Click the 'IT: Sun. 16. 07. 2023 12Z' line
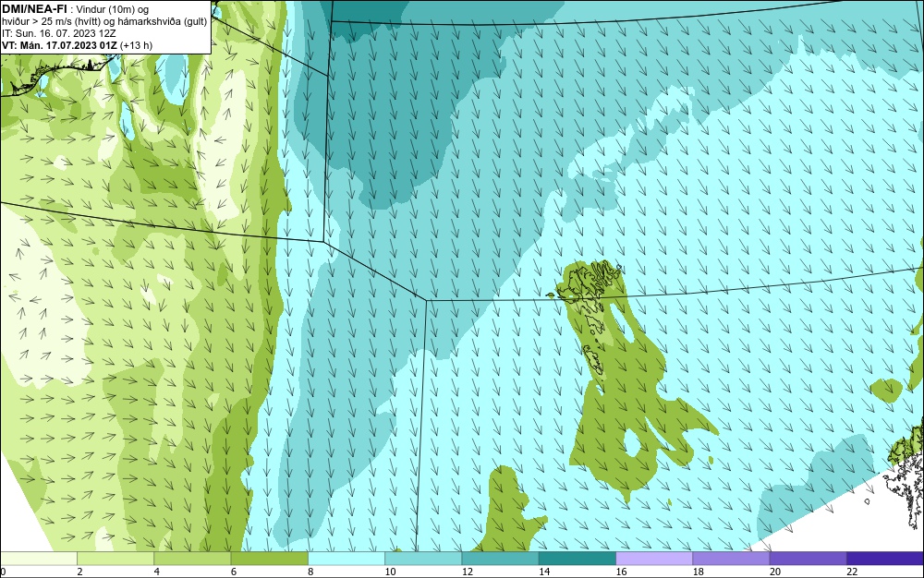Image resolution: width=924 pixels, height=578 pixels. click(x=59, y=33)
